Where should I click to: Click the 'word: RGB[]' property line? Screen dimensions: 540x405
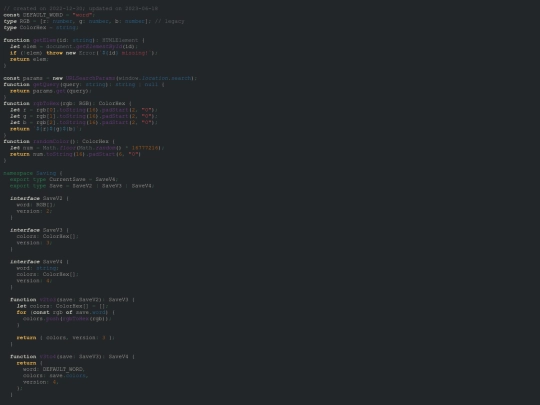(36, 205)
